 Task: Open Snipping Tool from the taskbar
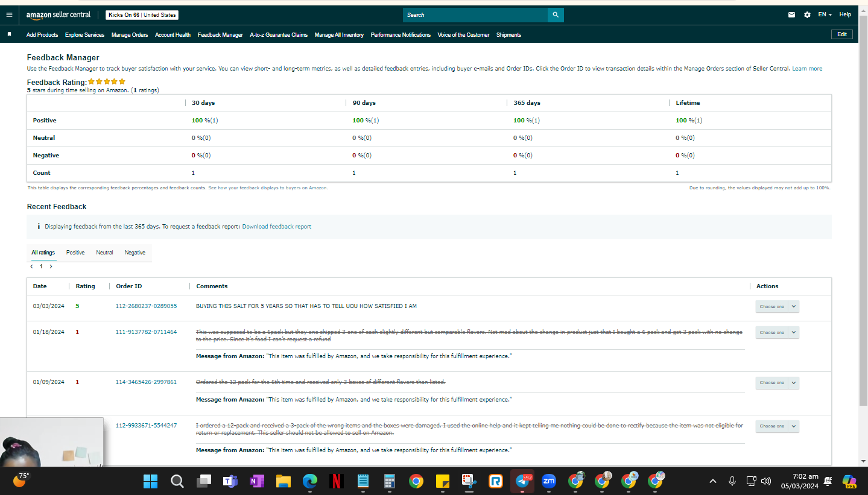pos(469,481)
